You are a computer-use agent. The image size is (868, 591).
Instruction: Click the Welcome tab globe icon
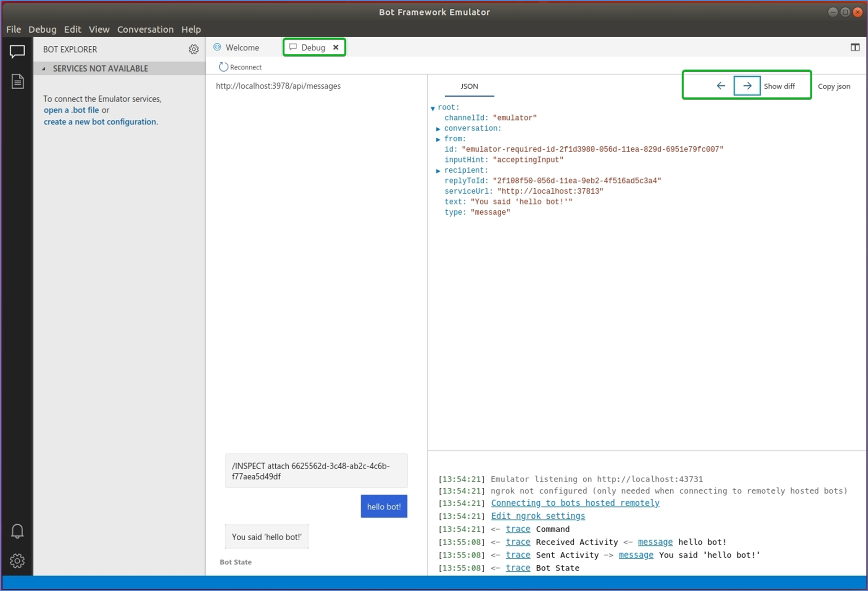[x=217, y=47]
